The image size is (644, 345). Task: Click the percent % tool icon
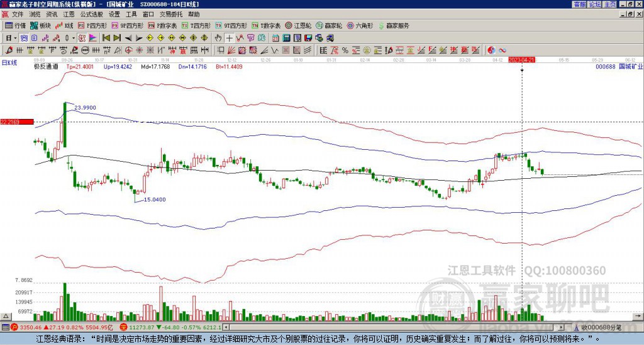[345, 50]
